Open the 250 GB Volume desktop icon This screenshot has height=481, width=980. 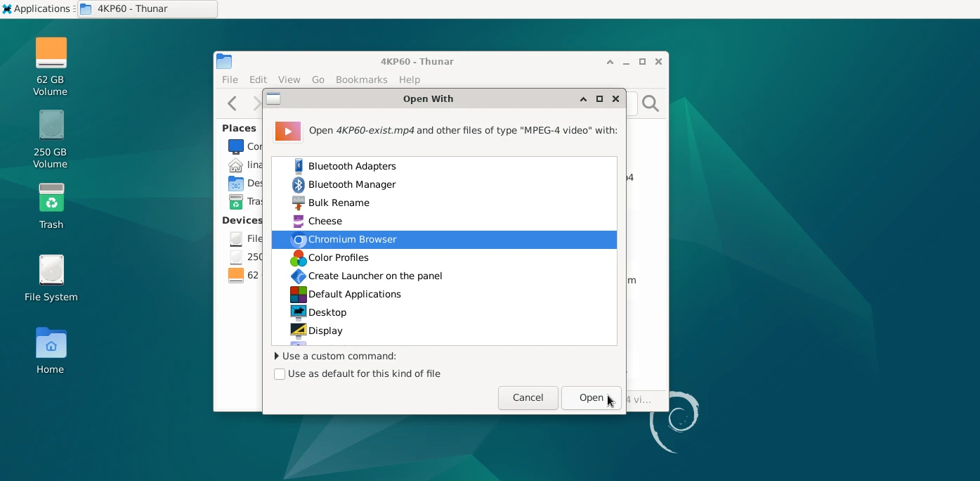pyautogui.click(x=51, y=126)
